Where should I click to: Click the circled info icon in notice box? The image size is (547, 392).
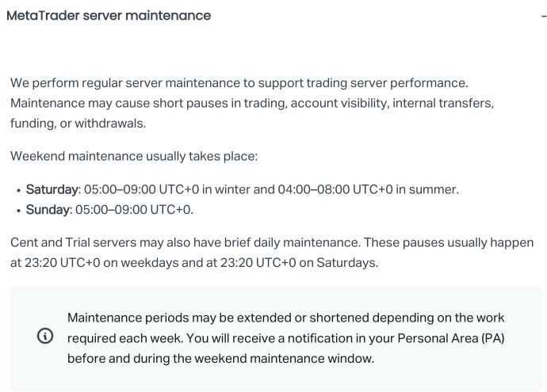(x=45, y=337)
